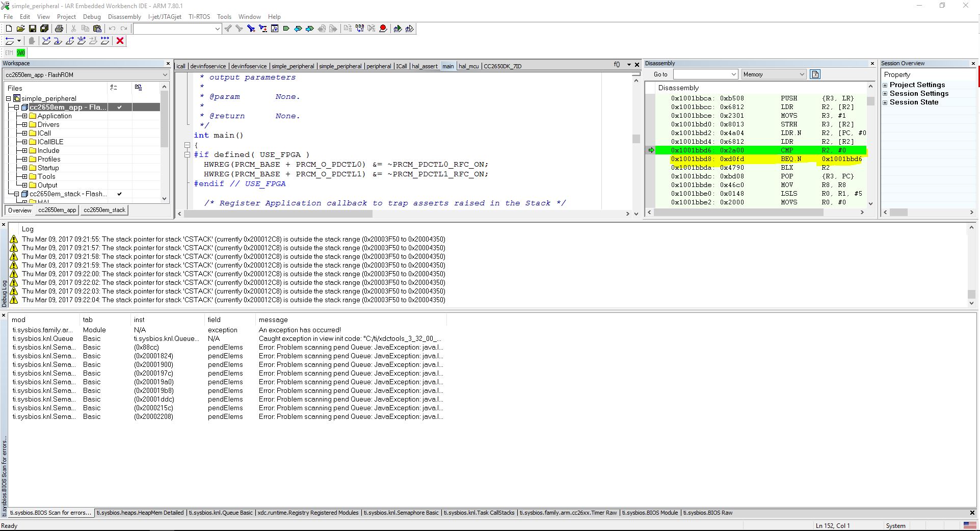Click the Step Over debug icon
Image resolution: width=980 pixels, height=531 pixels.
46,41
